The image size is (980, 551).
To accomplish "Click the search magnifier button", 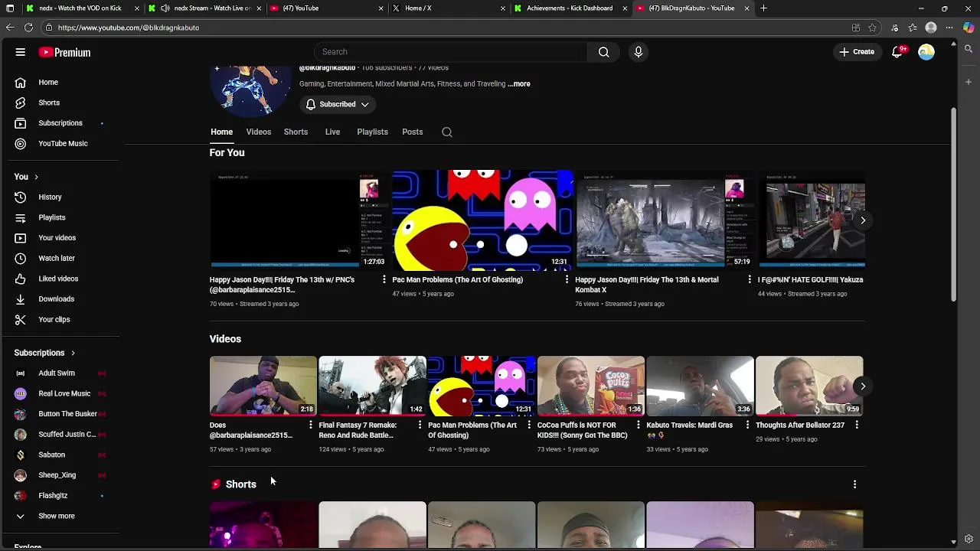I will 603,52.
